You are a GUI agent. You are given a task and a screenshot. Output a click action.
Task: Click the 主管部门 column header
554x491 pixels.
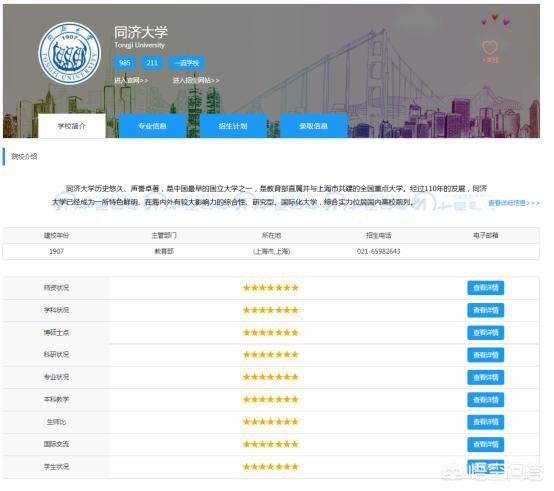click(x=164, y=236)
